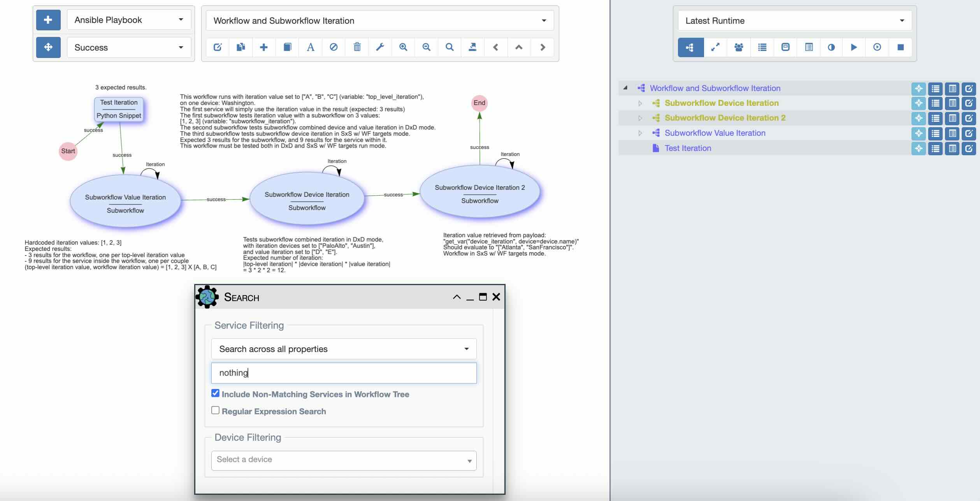Click the duplicate workflow copy icon
The image size is (980, 501).
241,47
